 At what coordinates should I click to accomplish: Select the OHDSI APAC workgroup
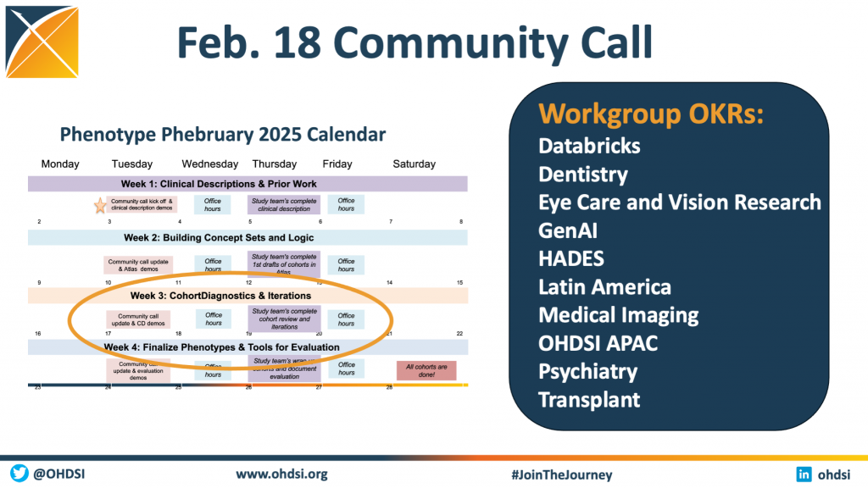click(599, 343)
